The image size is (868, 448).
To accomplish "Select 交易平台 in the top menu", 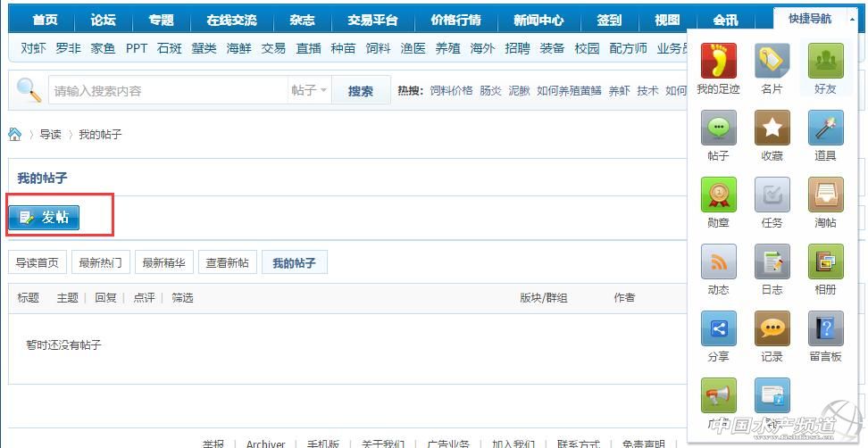I will (371, 21).
